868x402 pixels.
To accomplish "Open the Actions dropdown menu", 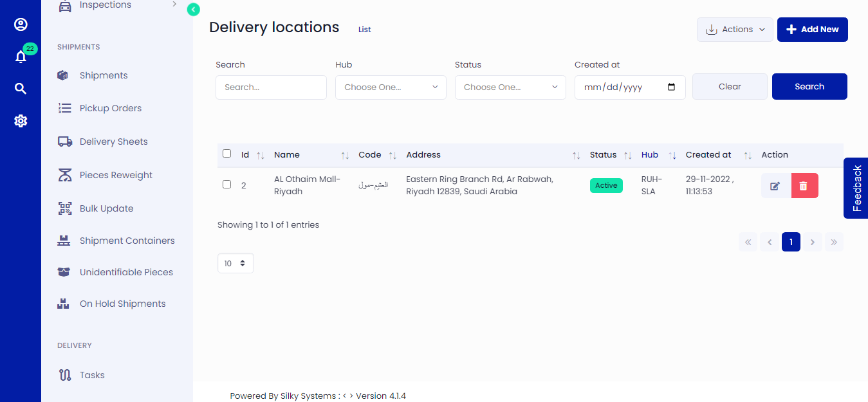I will point(734,29).
